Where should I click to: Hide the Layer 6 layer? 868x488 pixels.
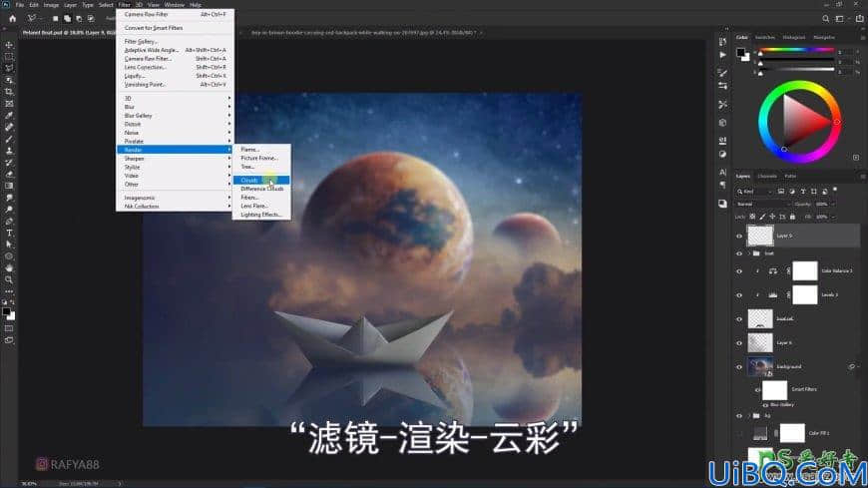click(x=739, y=343)
